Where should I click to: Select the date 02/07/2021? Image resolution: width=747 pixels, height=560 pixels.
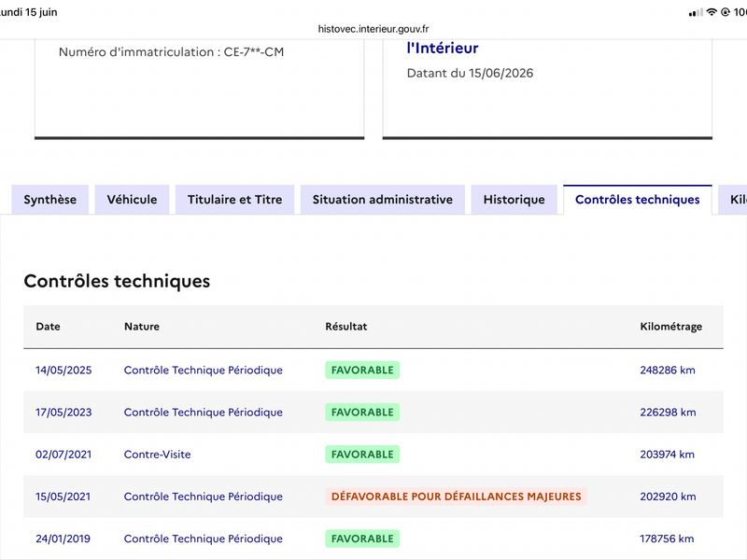coord(63,455)
